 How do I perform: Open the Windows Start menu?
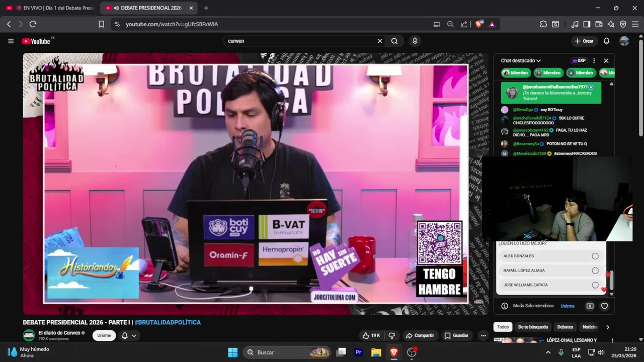(x=232, y=352)
